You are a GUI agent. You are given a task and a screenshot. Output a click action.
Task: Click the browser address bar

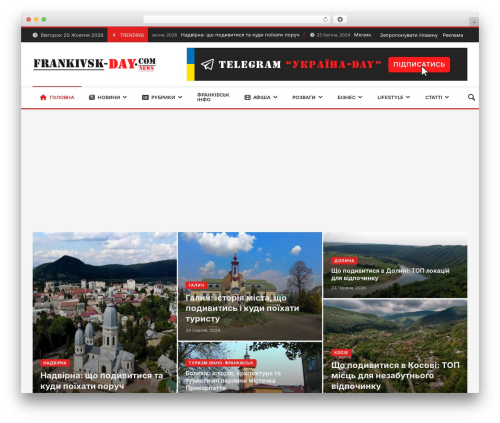[x=237, y=19]
